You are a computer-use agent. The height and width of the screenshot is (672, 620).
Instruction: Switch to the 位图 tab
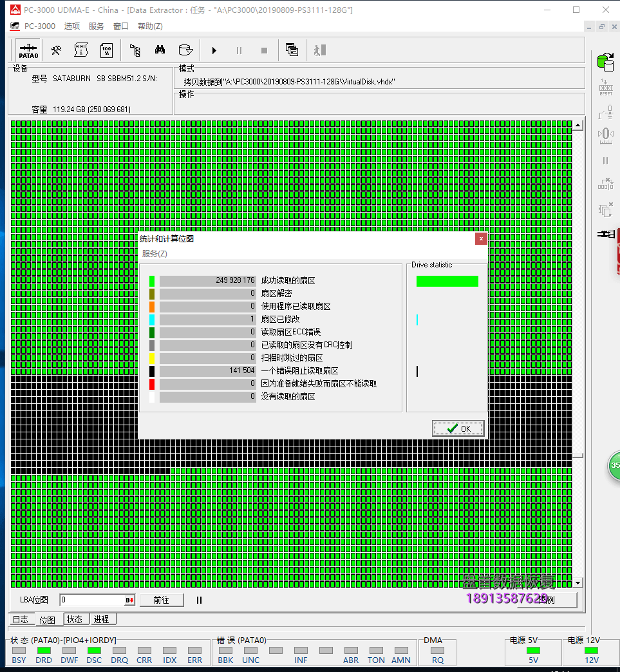pyautogui.click(x=47, y=620)
